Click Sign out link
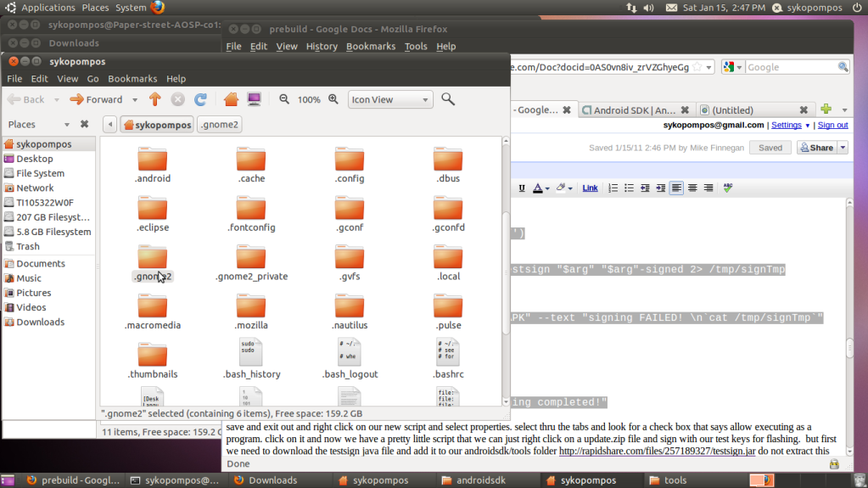 (x=832, y=126)
